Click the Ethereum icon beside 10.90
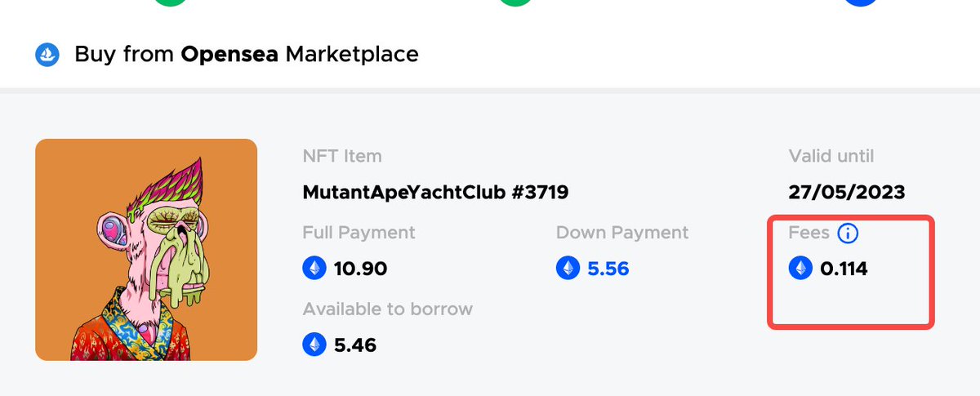This screenshot has width=980, height=396. point(314,268)
